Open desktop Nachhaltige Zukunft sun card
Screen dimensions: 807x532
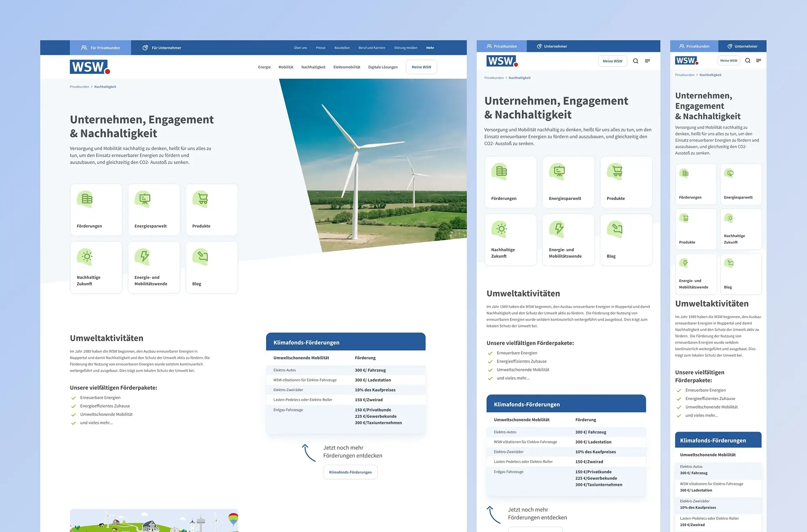click(x=96, y=267)
